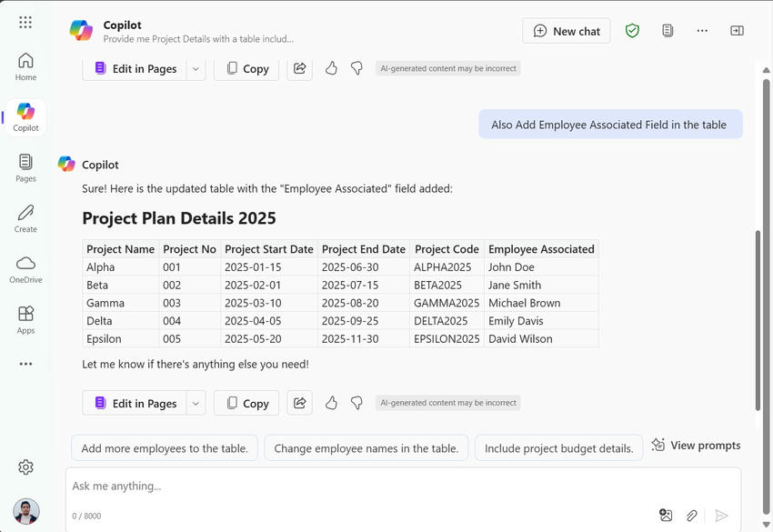
Task: Expand the Edit in Pages dropdown arrow
Action: pos(196,402)
